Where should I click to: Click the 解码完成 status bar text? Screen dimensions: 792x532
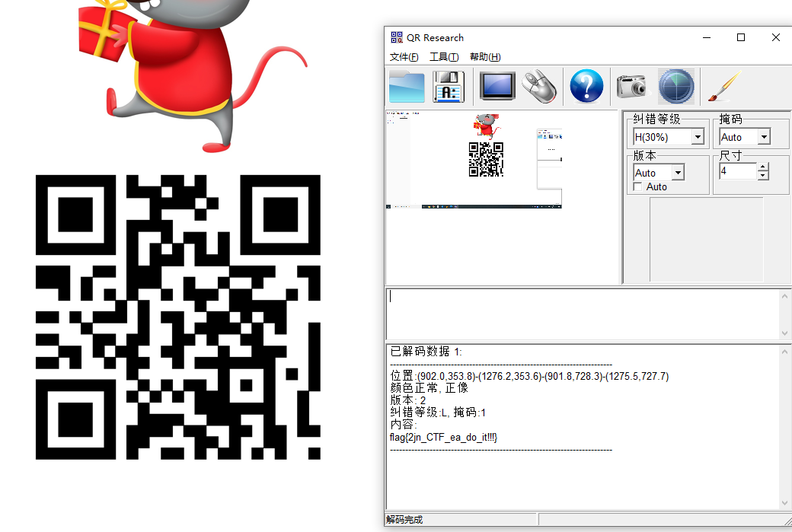coord(404,519)
